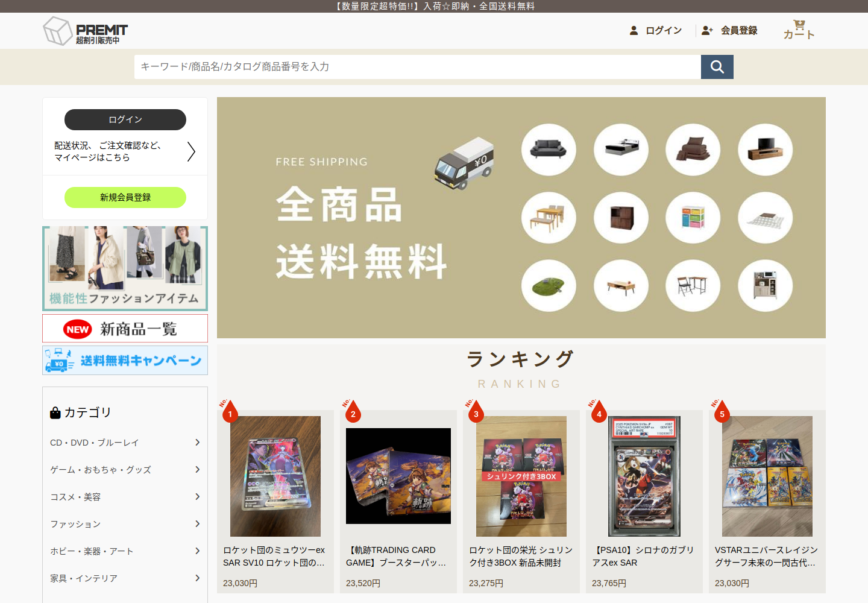Open the PSA10 シロナのガブリアス card image

[644, 476]
